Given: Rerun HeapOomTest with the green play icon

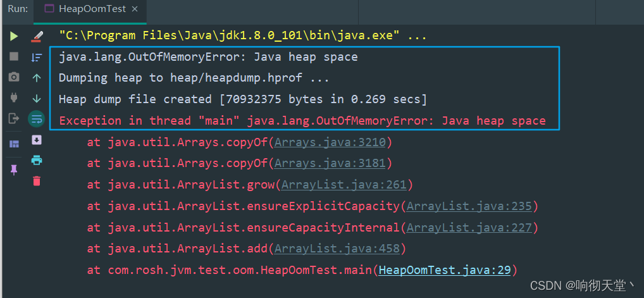Looking at the screenshot, I should point(14,36).
